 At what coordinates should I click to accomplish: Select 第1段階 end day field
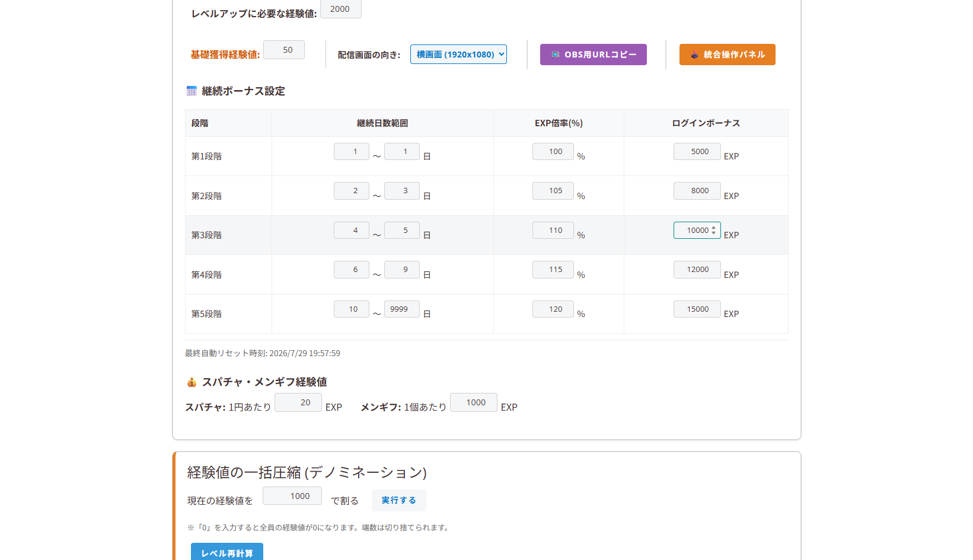click(x=402, y=151)
